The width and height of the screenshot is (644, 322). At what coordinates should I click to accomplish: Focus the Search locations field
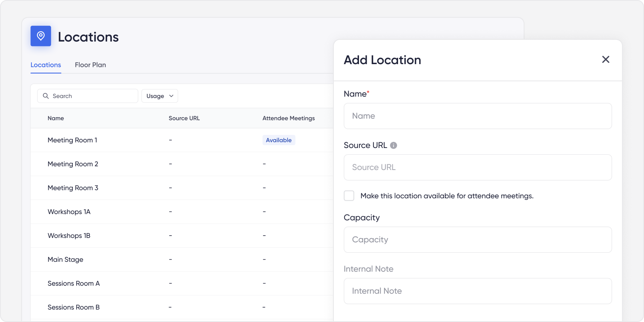(88, 96)
